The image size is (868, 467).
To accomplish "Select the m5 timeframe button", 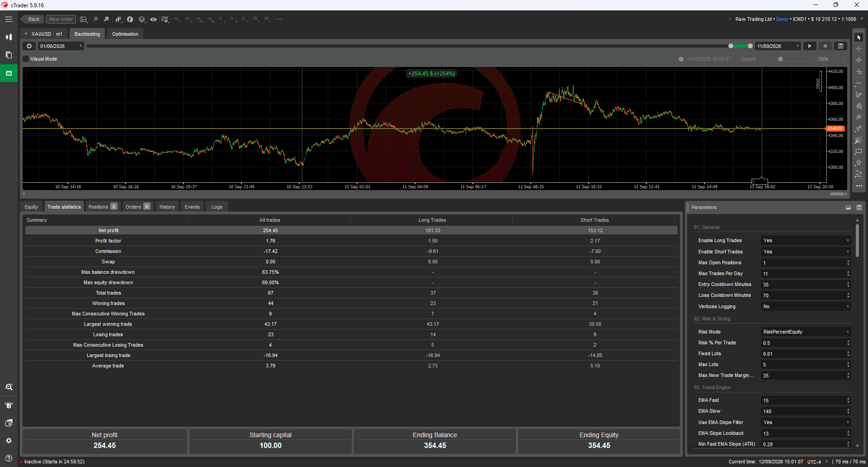I will click(x=189, y=19).
